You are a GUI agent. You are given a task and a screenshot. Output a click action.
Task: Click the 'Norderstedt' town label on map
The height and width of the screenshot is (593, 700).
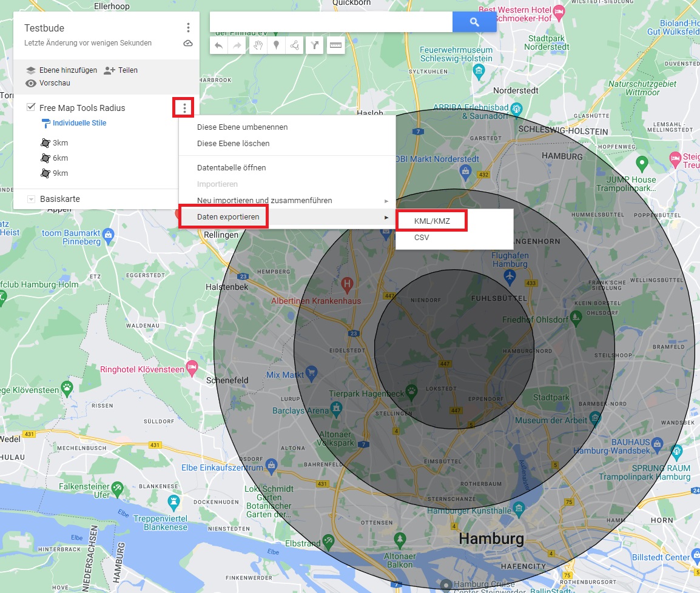pos(516,90)
